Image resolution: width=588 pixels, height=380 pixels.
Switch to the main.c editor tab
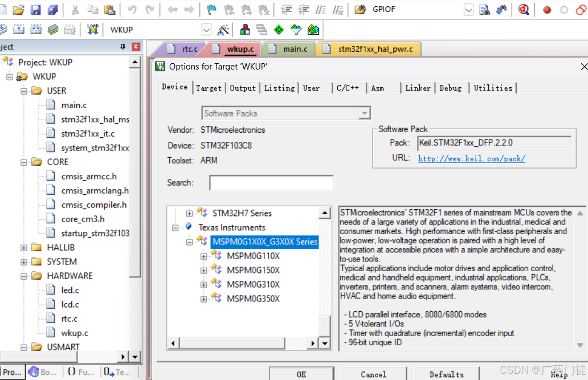[295, 49]
